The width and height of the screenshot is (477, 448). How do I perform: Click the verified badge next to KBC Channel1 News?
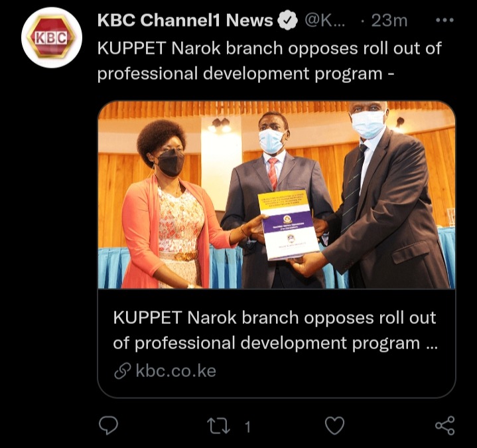pos(287,21)
